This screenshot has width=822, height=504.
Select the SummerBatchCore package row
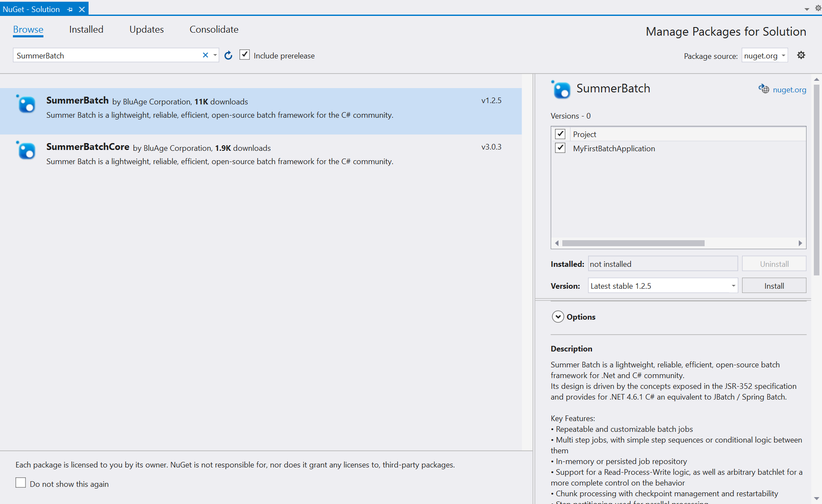point(261,157)
